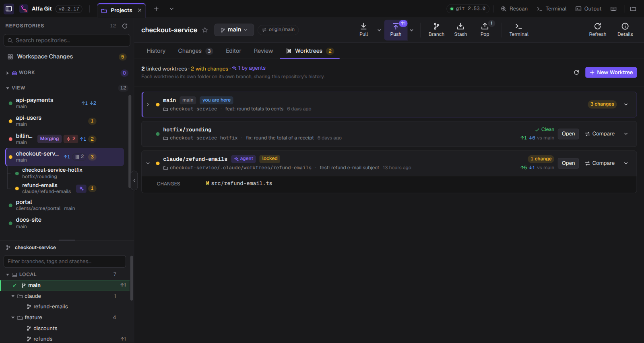Pop the stash with Pop icon
The height and width of the screenshot is (343, 644).
pyautogui.click(x=485, y=30)
